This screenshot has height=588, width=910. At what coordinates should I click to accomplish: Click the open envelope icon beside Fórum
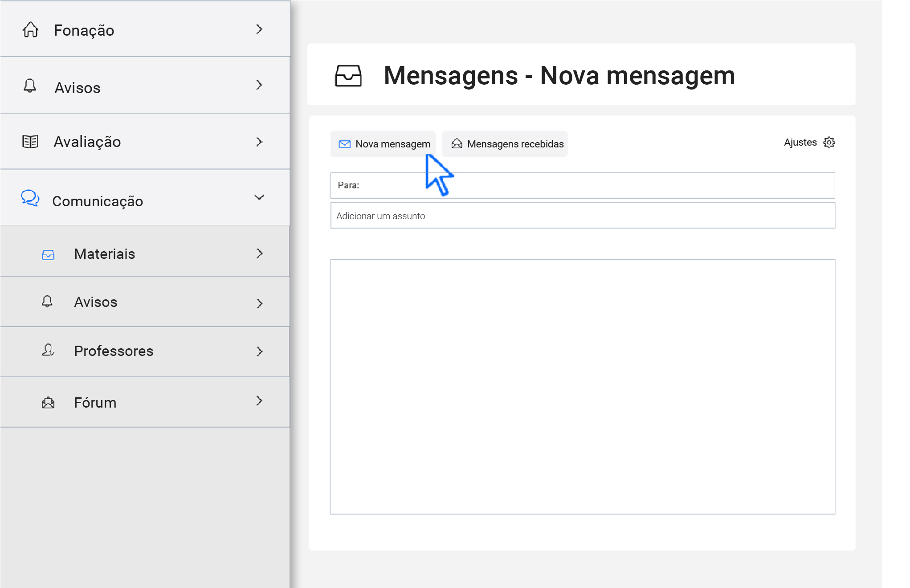point(48,403)
